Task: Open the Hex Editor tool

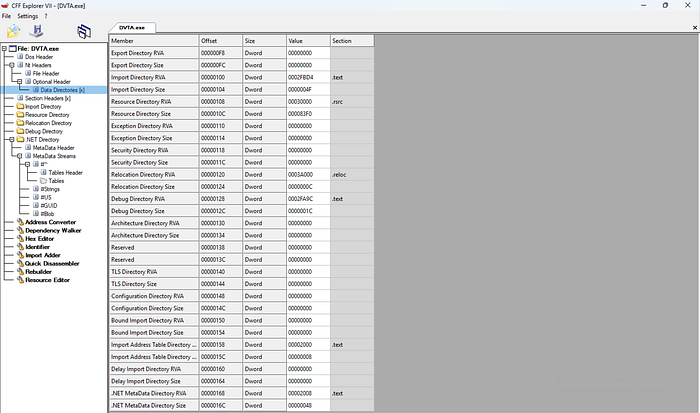Action: tap(39, 238)
